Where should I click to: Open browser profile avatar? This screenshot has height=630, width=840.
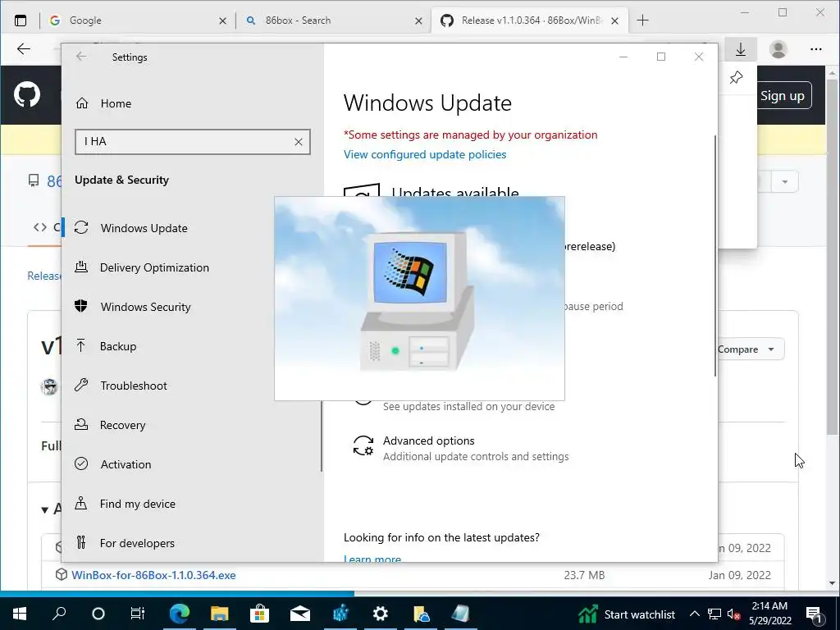pyautogui.click(x=778, y=49)
